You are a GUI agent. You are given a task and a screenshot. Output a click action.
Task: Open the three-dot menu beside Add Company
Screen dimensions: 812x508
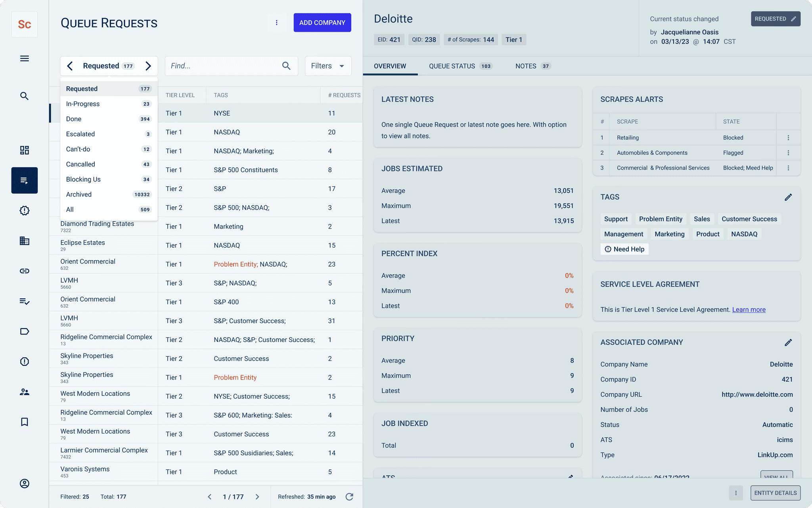[x=277, y=23]
